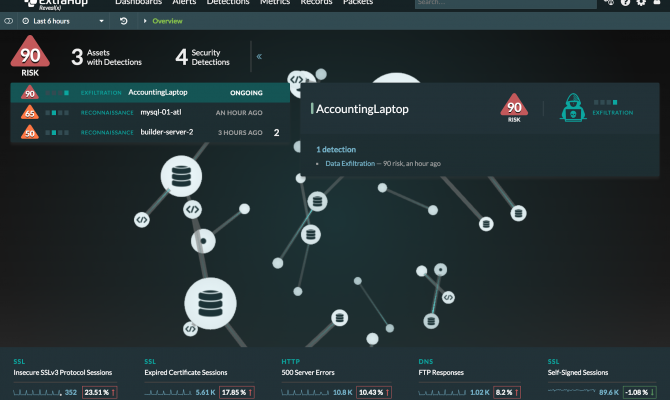Open the Dashboards menu
This screenshot has height=400, width=670.
point(138,3)
